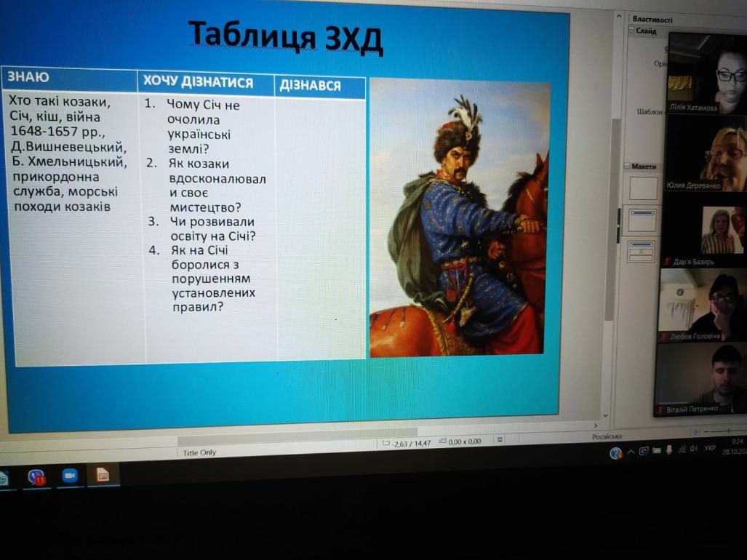This screenshot has width=747, height=560.
Task: Click the cursor position -2,63 / 14,47 field
Action: (407, 444)
